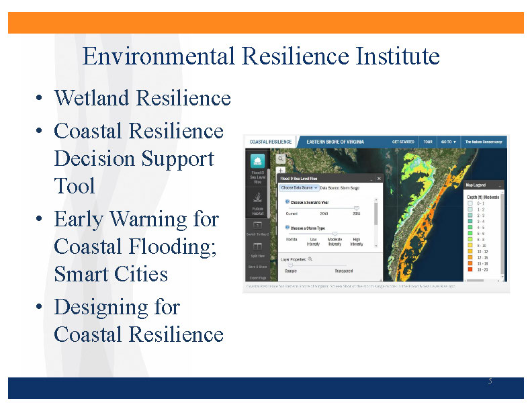
Task: Click the map search magnifier icon
Action: [x=281, y=159]
